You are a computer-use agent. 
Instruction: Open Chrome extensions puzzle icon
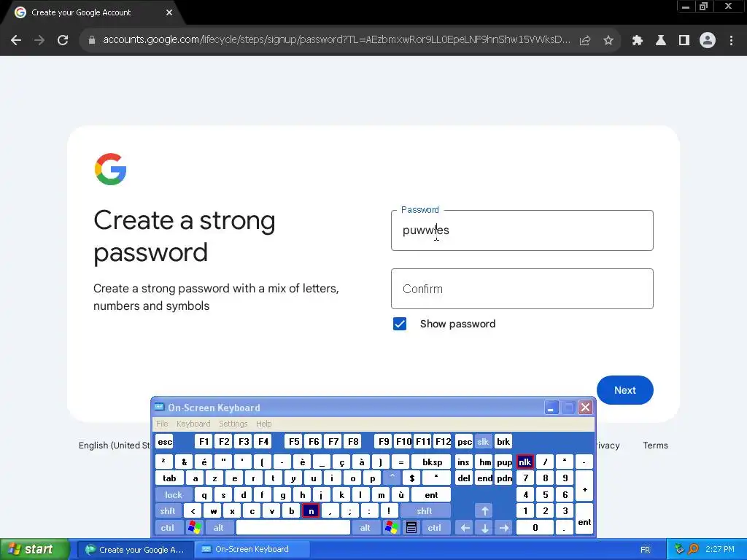coord(638,41)
